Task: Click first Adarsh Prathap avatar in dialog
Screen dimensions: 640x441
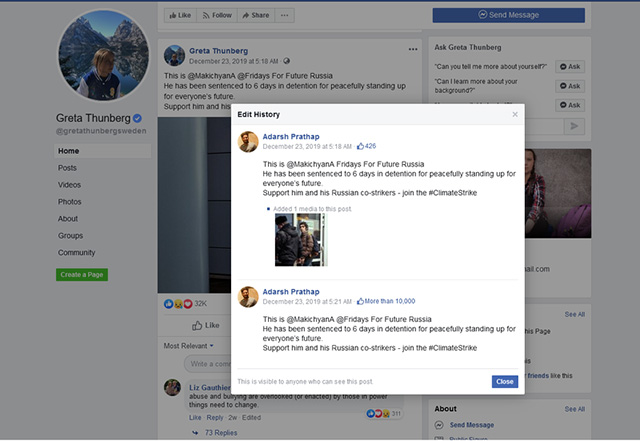Action: click(248, 142)
